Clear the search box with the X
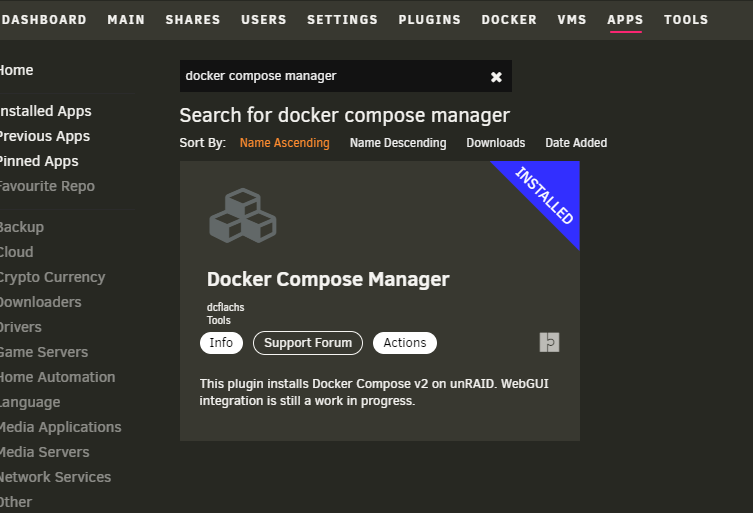The width and height of the screenshot is (753, 513). click(496, 77)
